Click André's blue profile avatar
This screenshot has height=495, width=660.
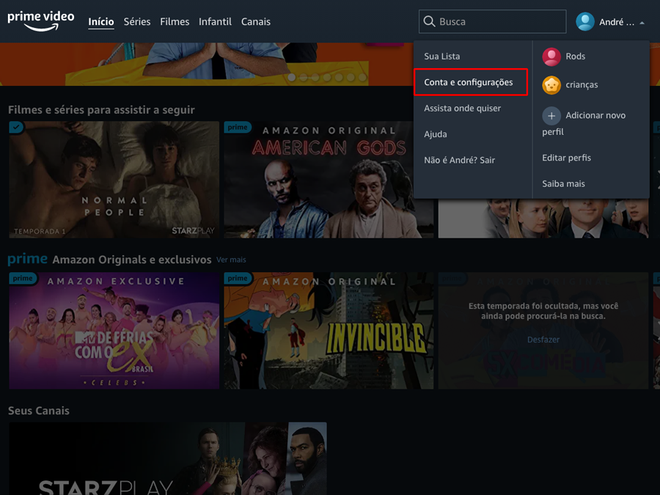(x=585, y=21)
